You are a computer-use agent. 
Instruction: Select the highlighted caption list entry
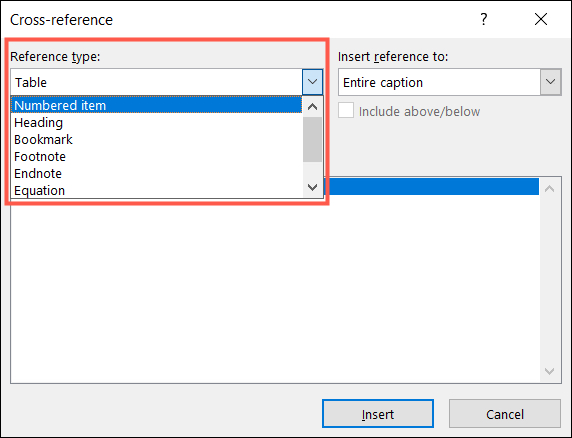[x=432, y=186]
